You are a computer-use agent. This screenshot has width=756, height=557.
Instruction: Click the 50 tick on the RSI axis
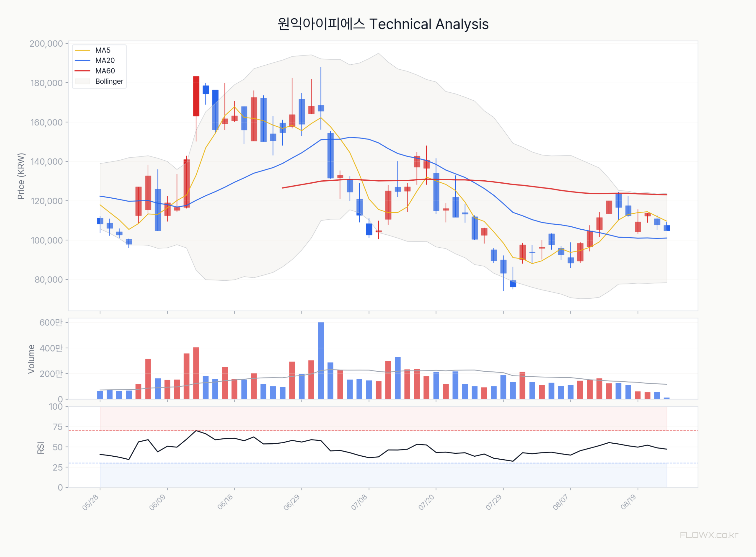(x=58, y=447)
